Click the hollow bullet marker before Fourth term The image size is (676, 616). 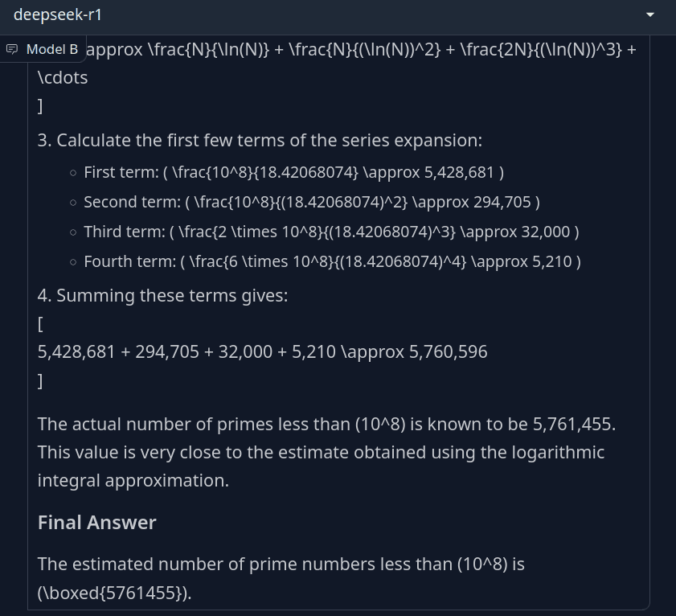pos(73,262)
